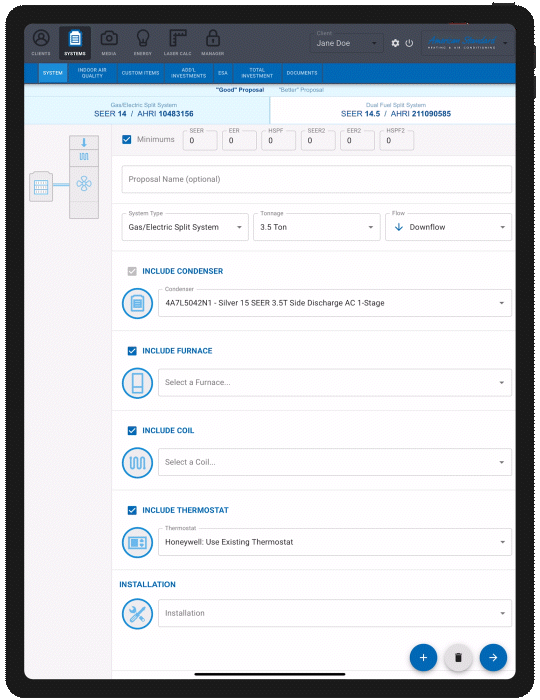Switch to the Indoor Air Quality tab
The width and height of the screenshot is (540, 700).
(92, 73)
